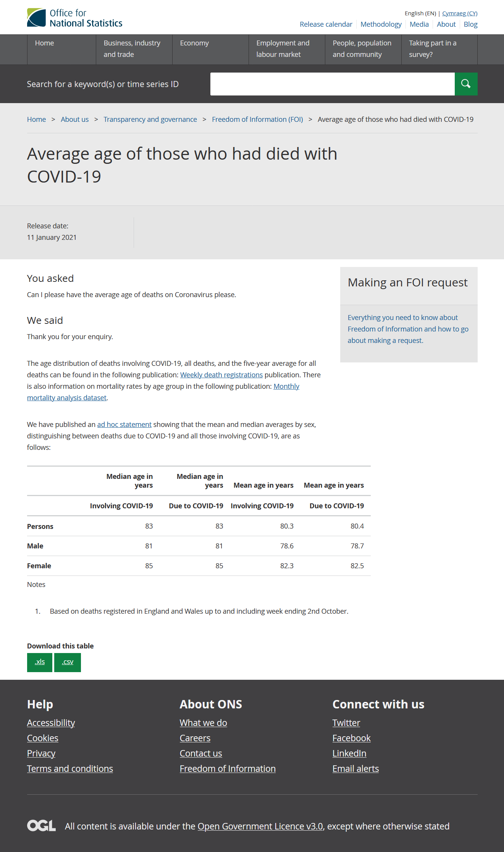The height and width of the screenshot is (852, 504).
Task: Visit the Open Government Licence v3.0 link
Action: point(260,826)
